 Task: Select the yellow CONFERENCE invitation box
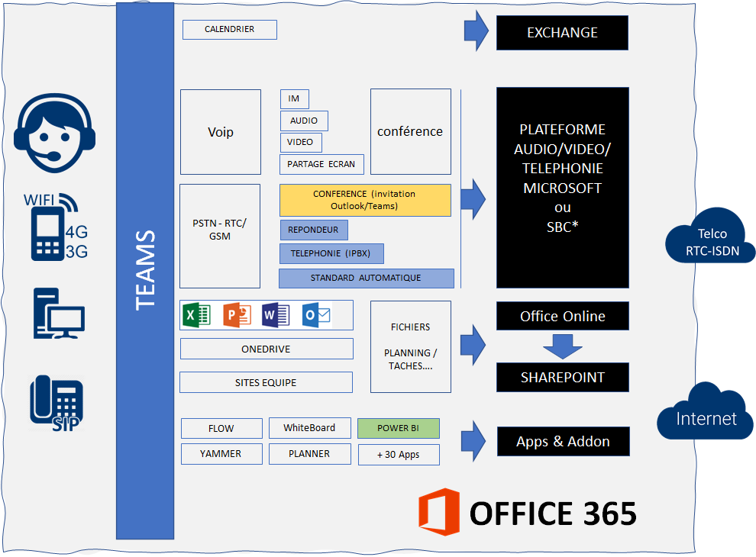pos(364,200)
